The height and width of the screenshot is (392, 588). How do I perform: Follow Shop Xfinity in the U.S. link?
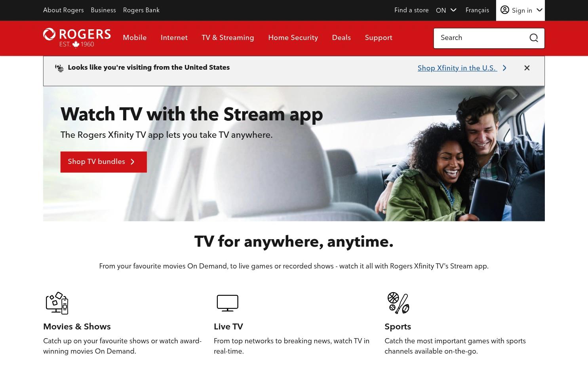[457, 68]
